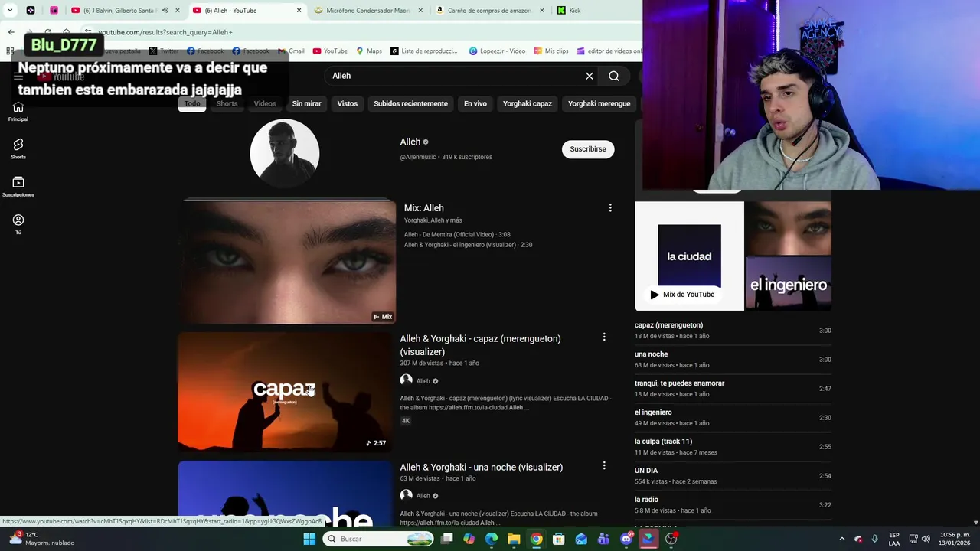The image size is (980, 551).
Task: Close the Alleh - YouTube browser tab
Action: tap(299, 11)
